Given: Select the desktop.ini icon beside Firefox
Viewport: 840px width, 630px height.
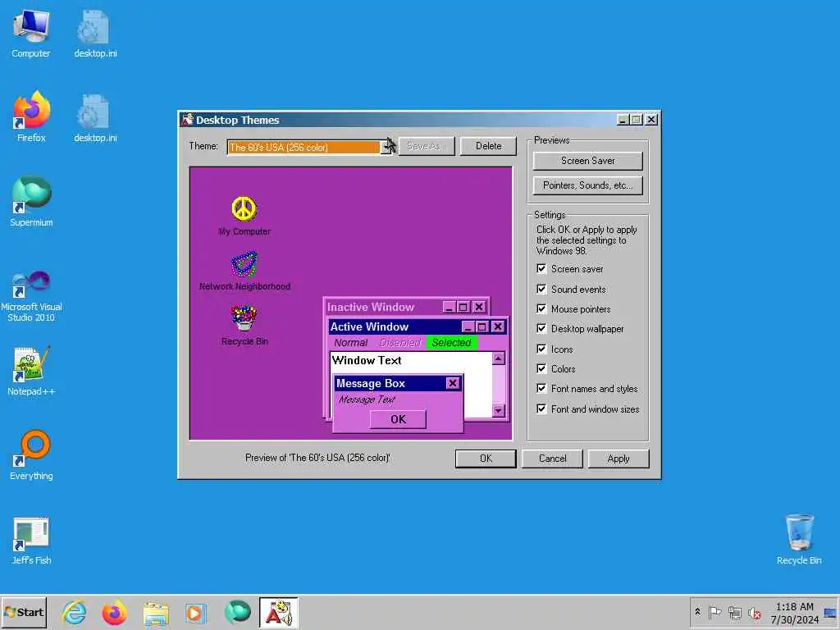Looking at the screenshot, I should tap(95, 118).
